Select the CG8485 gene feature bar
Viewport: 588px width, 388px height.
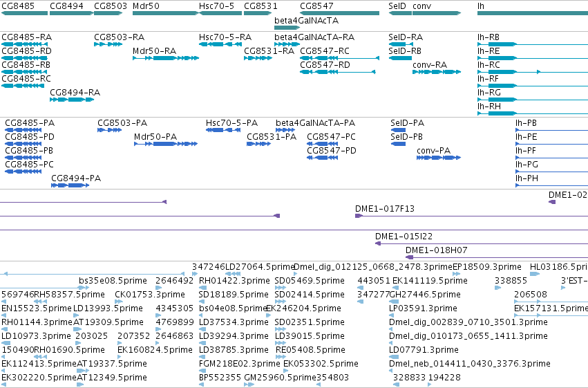[x=24, y=13]
